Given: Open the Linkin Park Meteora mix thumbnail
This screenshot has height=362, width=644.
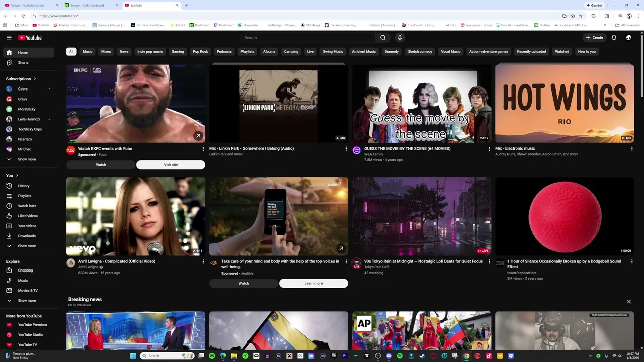Looking at the screenshot, I should (279, 103).
